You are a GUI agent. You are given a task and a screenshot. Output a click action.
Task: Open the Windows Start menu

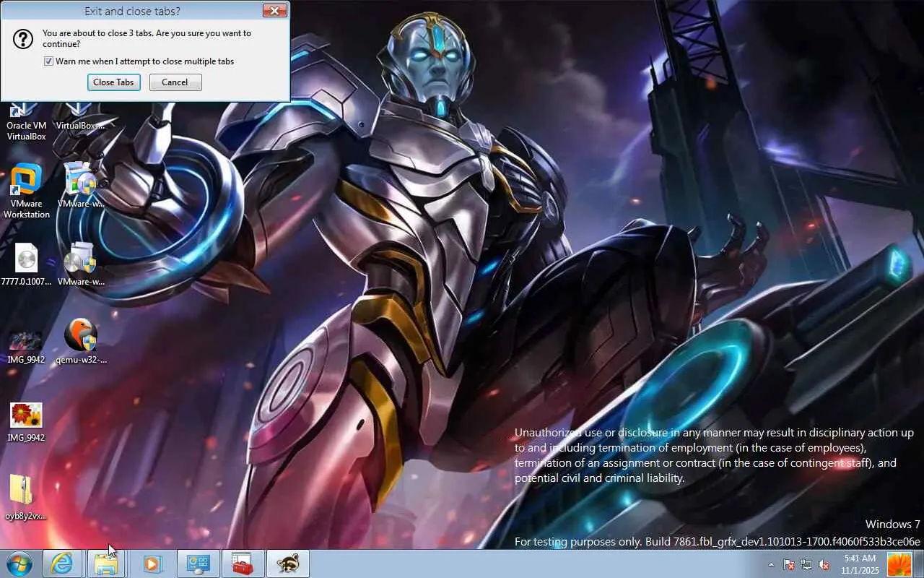click(19, 564)
